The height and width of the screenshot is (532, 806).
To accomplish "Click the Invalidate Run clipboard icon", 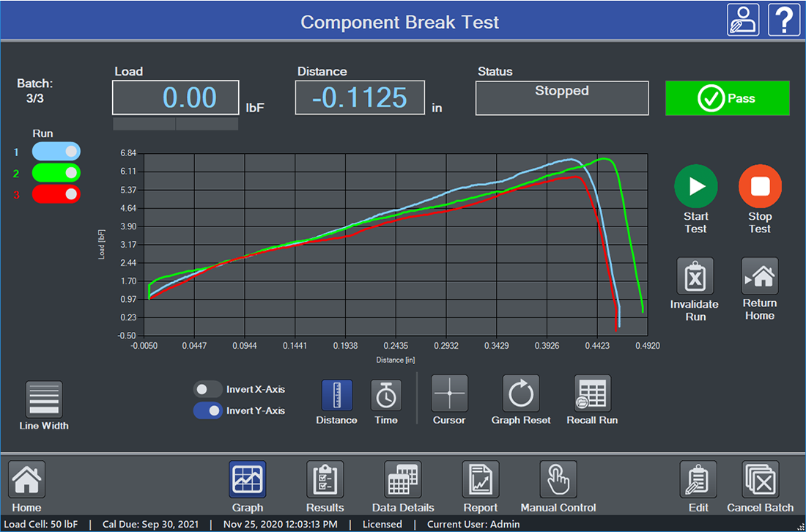I will point(695,277).
